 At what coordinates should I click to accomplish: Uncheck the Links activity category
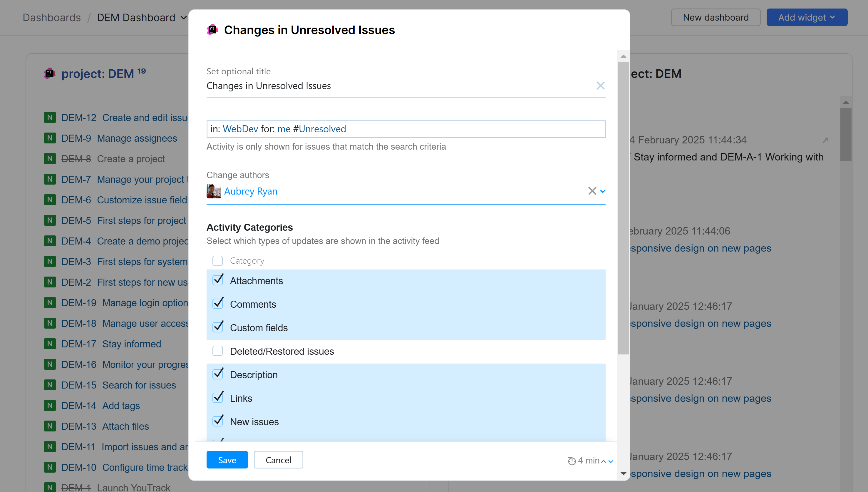(218, 398)
